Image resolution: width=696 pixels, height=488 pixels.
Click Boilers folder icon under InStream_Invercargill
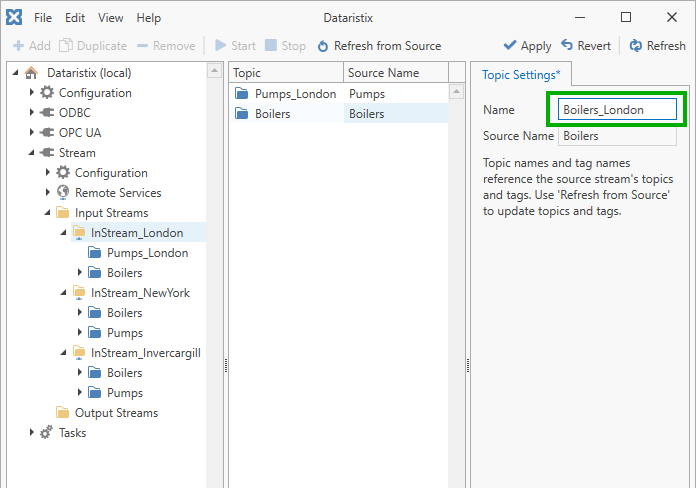tap(95, 372)
